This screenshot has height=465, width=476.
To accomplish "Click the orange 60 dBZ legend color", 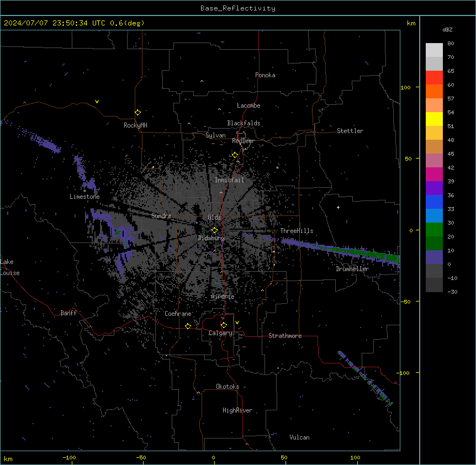I will pyautogui.click(x=434, y=91).
